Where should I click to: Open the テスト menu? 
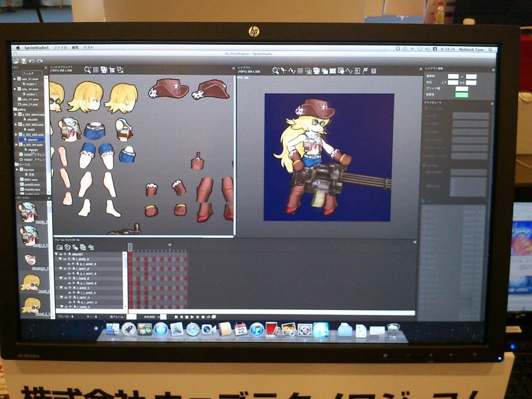click(x=89, y=48)
